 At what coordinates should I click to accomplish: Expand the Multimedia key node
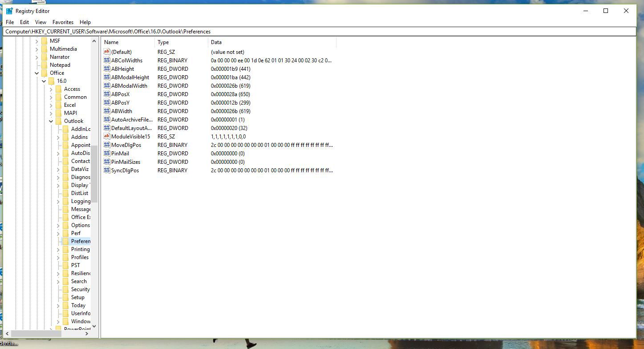tap(37, 49)
